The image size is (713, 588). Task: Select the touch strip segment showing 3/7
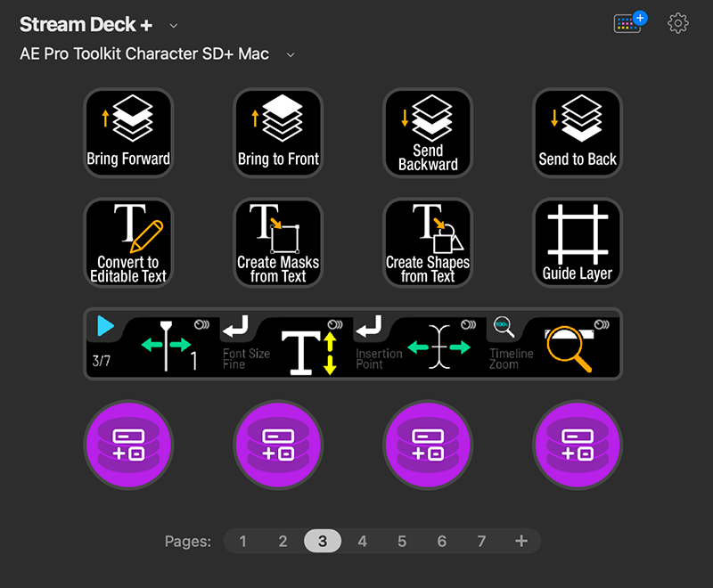153,344
